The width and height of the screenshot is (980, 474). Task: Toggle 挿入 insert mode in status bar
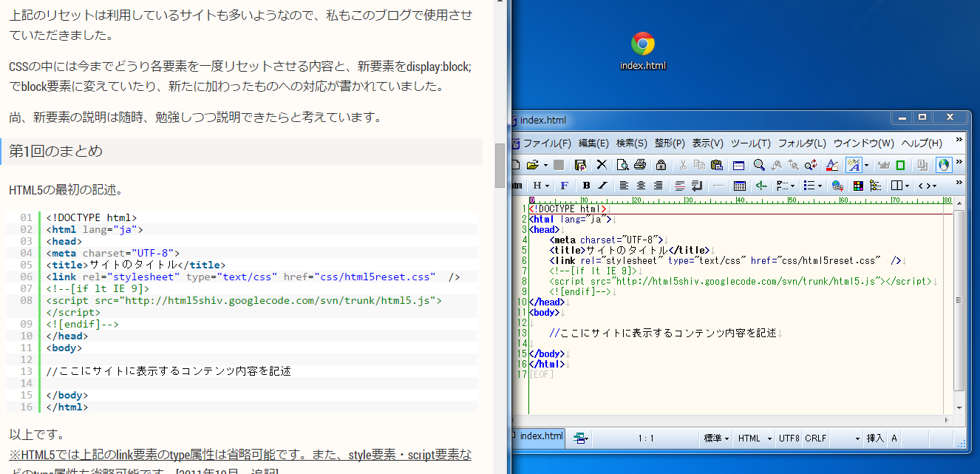tap(875, 439)
